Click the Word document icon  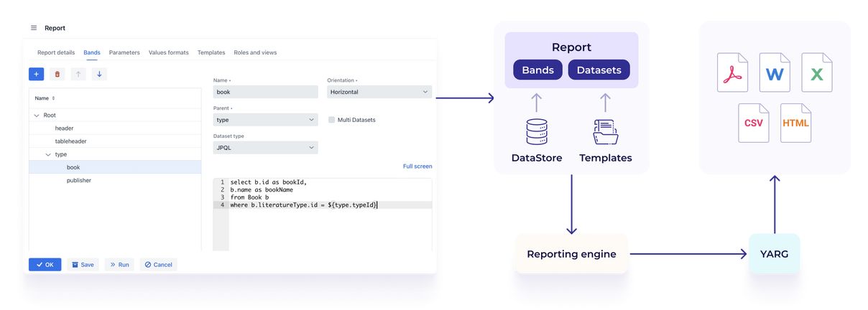[x=775, y=72]
